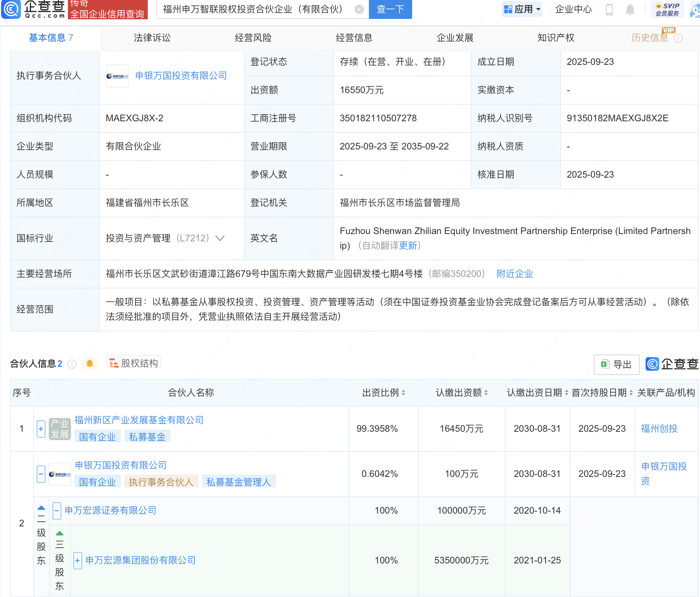
Task: Open the 附近企业 nearby companies link
Action: 514,274
